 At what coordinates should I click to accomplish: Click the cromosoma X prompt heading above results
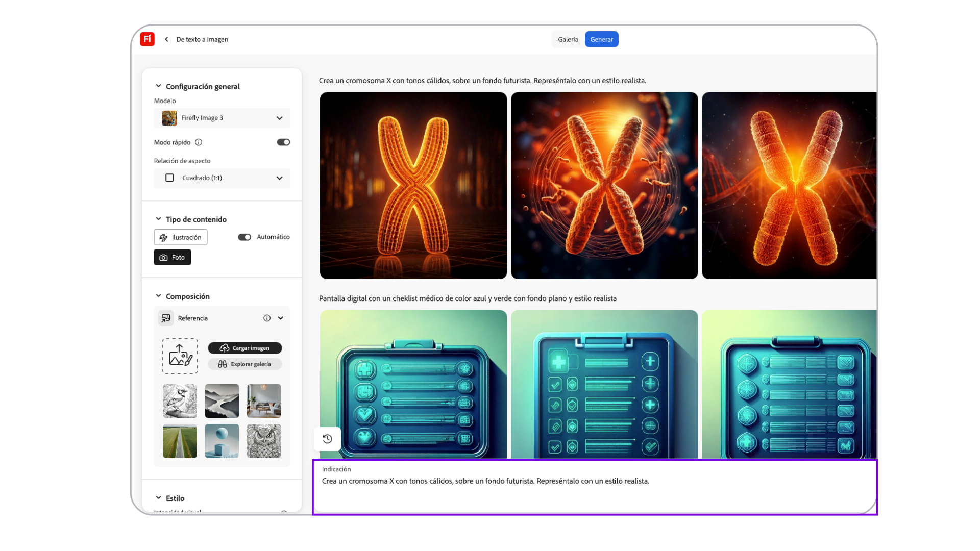click(x=482, y=81)
